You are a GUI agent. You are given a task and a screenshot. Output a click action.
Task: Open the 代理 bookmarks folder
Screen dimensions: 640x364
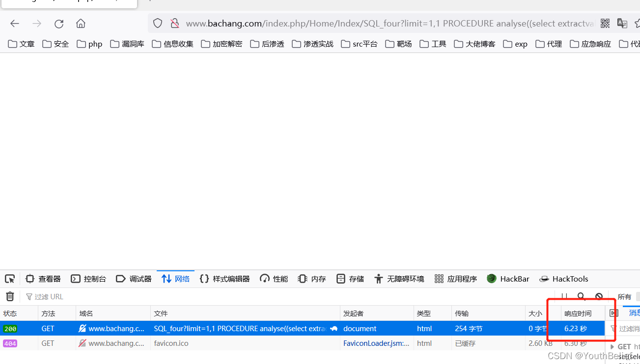tap(549, 44)
